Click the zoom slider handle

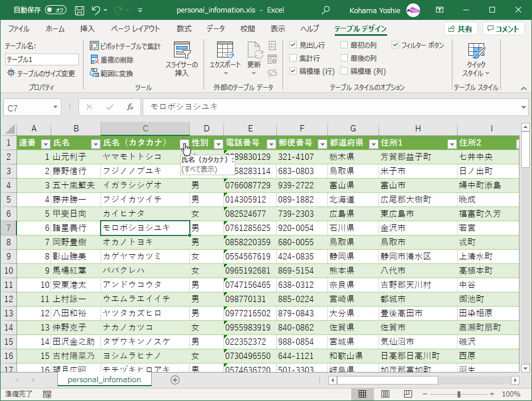459,394
